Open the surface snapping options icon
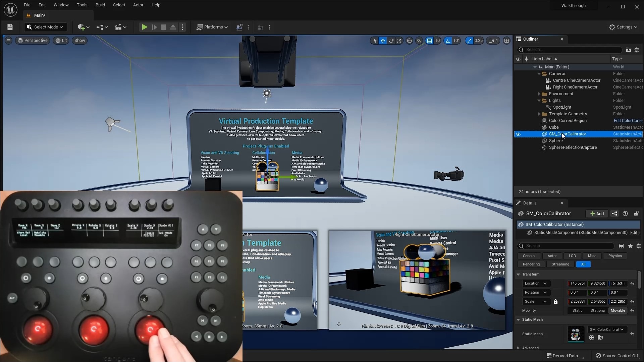Image resolution: width=644 pixels, height=362 pixels. (419, 41)
